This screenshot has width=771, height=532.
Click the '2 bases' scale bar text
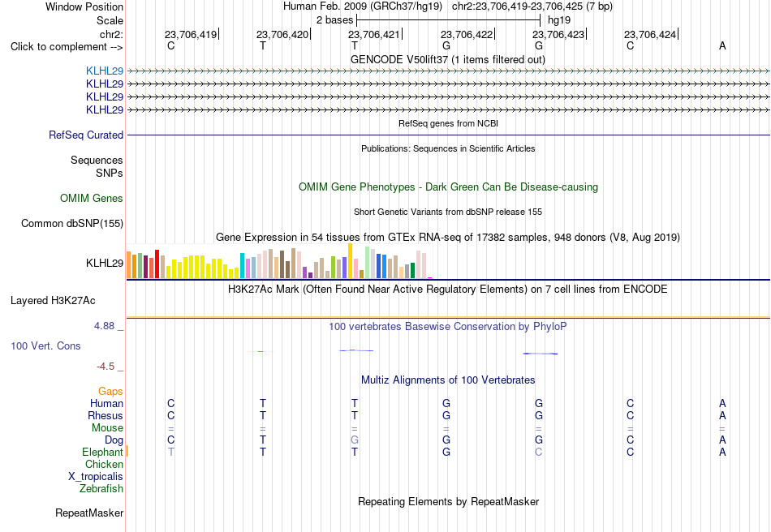(334, 20)
